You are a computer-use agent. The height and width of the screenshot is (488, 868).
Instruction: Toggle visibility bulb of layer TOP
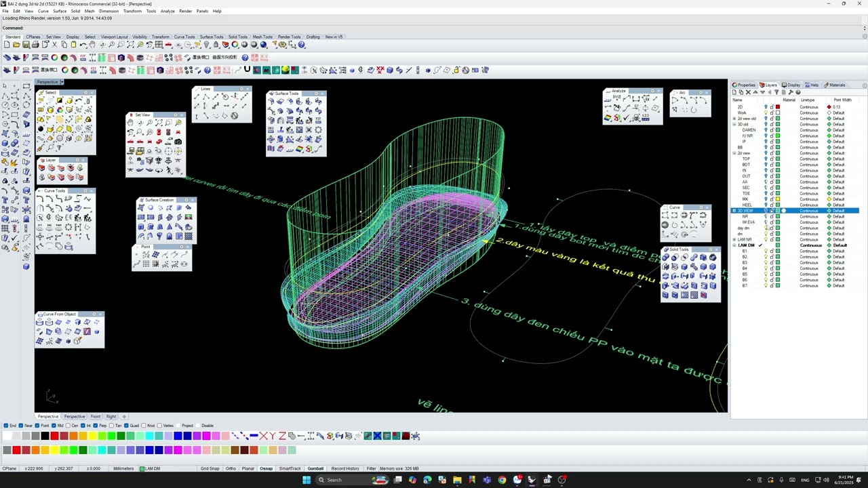[766, 159]
